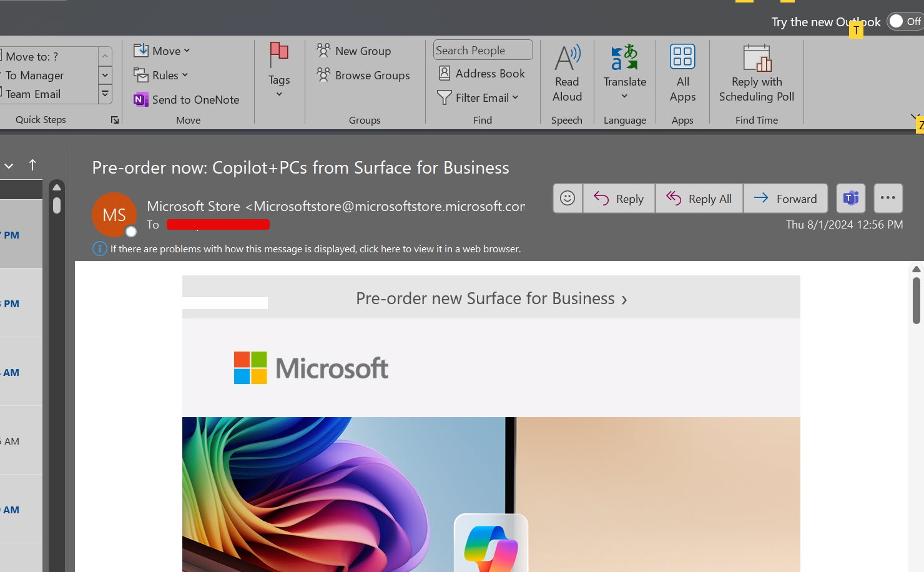
Task: Open the Rules dropdown
Action: [161, 75]
